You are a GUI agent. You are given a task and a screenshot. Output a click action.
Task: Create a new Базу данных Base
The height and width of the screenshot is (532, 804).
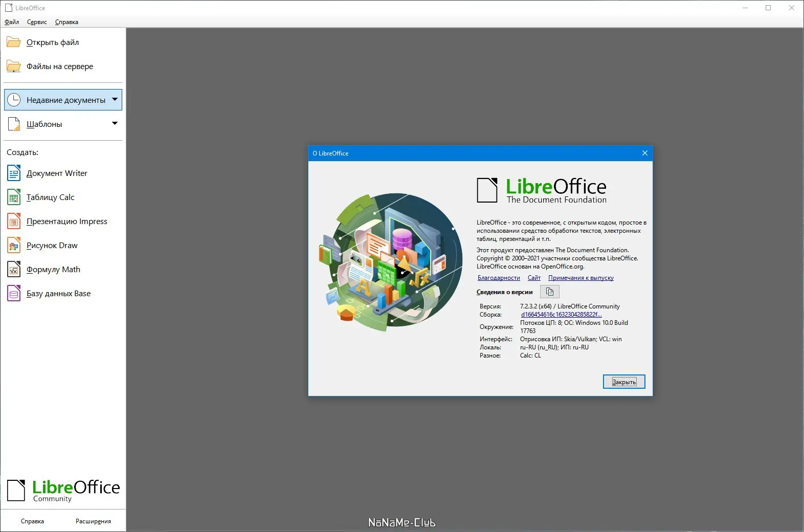[63, 294]
